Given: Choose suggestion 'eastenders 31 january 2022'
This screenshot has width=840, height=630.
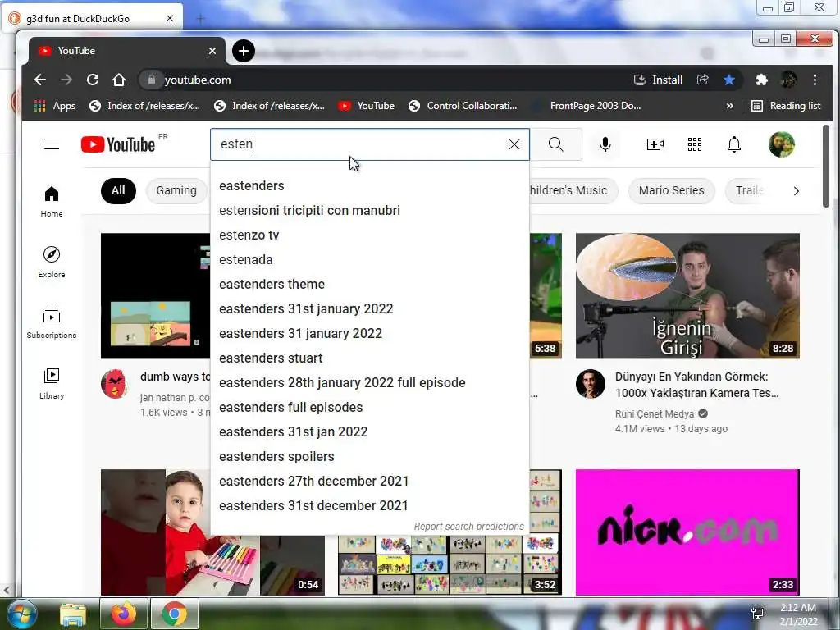Looking at the screenshot, I should point(370,334).
